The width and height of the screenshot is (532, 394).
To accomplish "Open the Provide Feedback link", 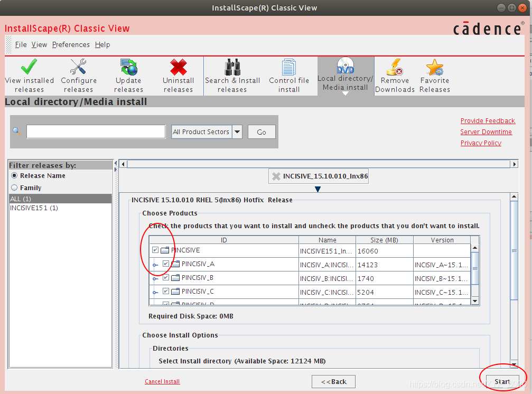I will (x=488, y=121).
